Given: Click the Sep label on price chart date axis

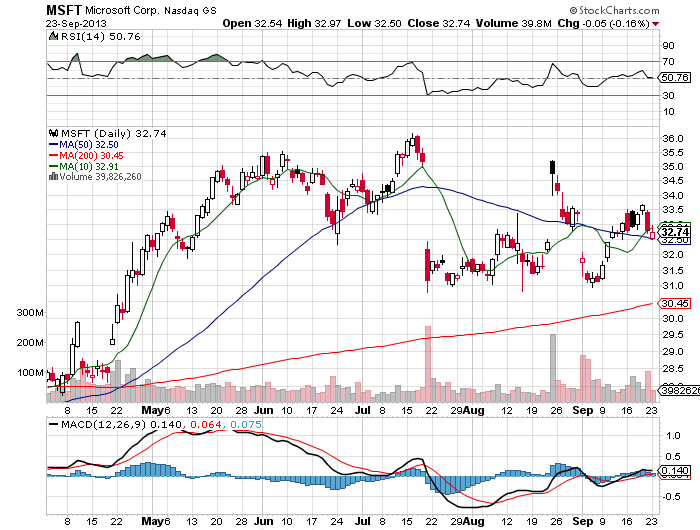Looking at the screenshot, I should (583, 410).
